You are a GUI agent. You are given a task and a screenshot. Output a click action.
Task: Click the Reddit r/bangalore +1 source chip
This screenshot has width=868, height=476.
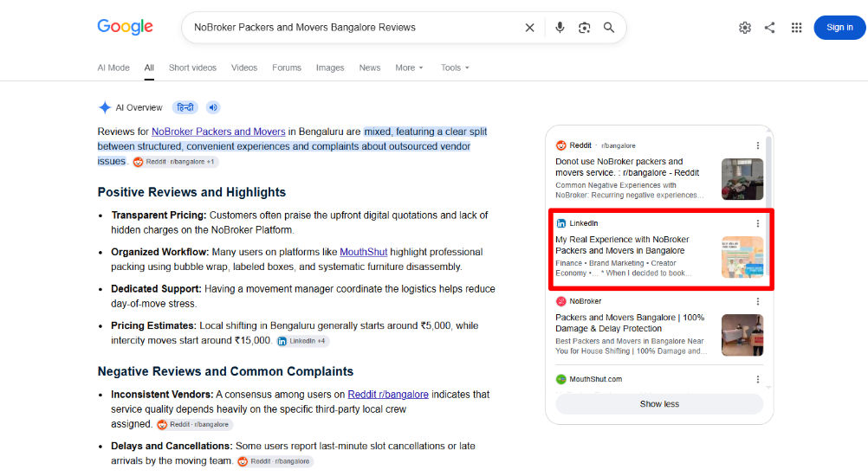[174, 162]
